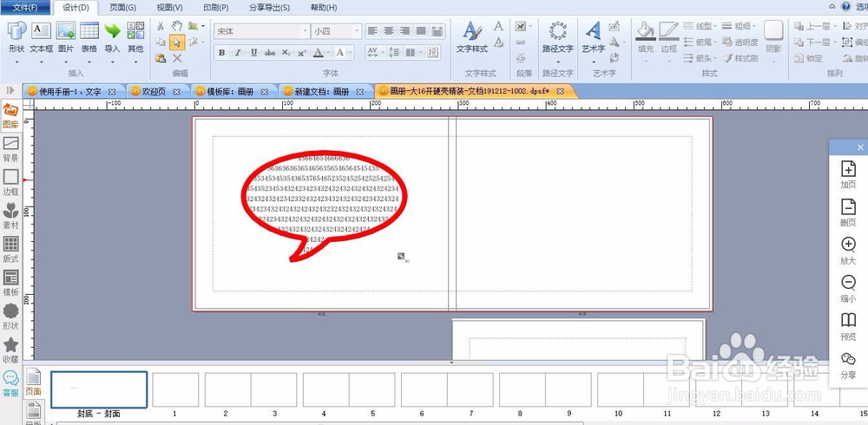Toggle strikethrough abc formatting
Screen dimensions: 868x425
[270, 53]
